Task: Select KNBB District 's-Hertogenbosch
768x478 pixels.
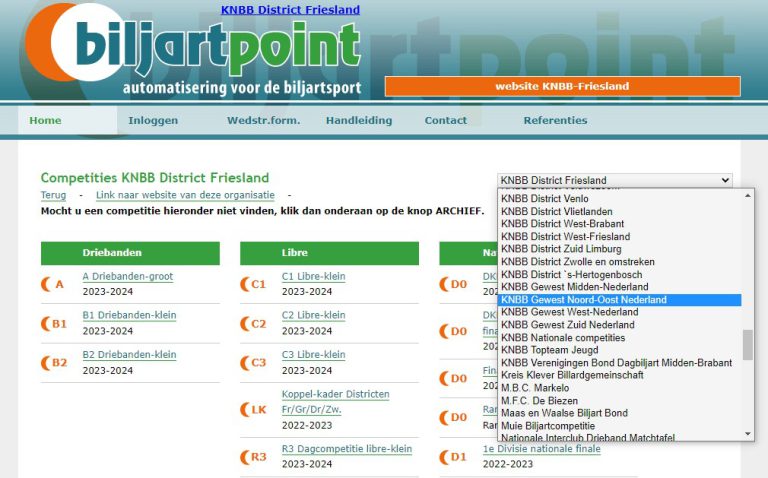Action: 619,274
